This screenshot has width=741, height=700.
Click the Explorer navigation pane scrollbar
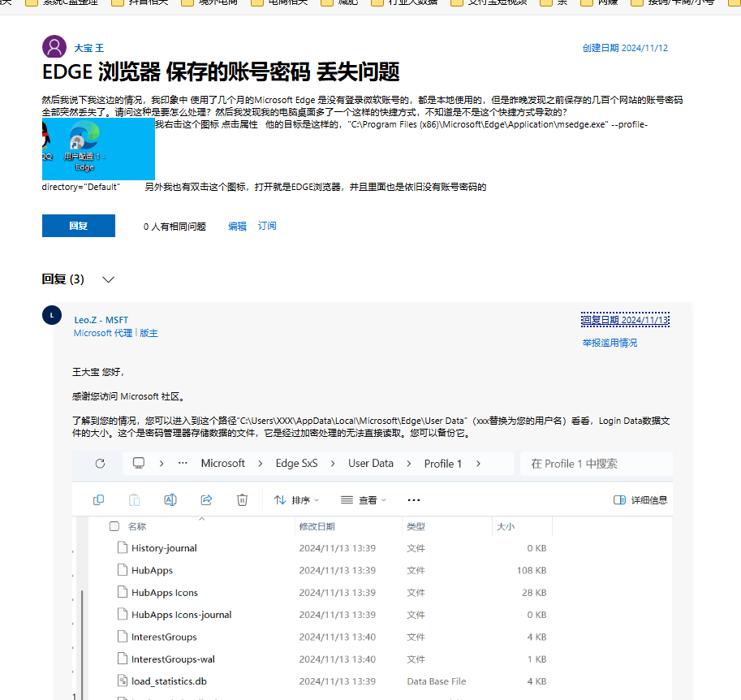[82, 644]
